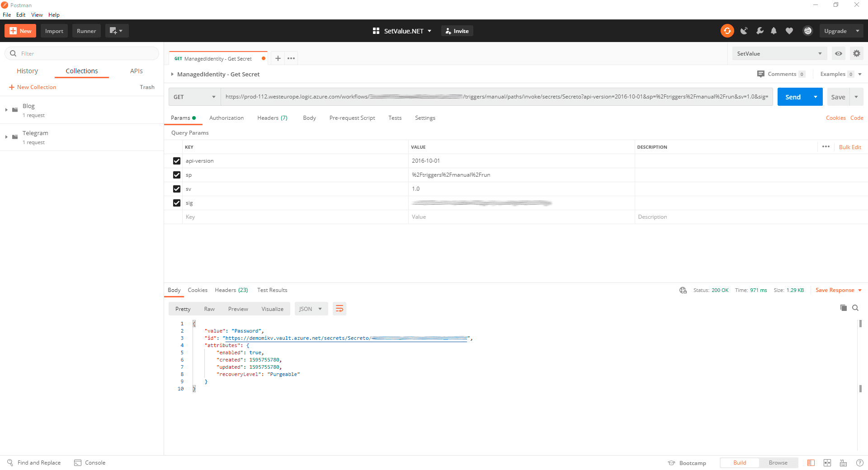868x470 pixels.
Task: Open the help question mark icon
Action: pyautogui.click(x=860, y=463)
